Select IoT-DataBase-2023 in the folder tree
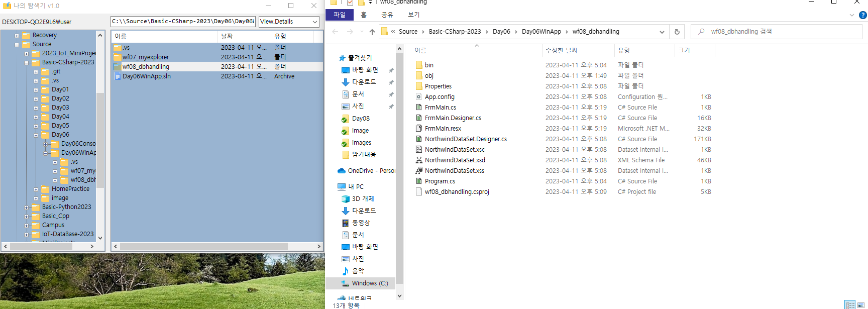The height and width of the screenshot is (309, 868). coord(68,234)
